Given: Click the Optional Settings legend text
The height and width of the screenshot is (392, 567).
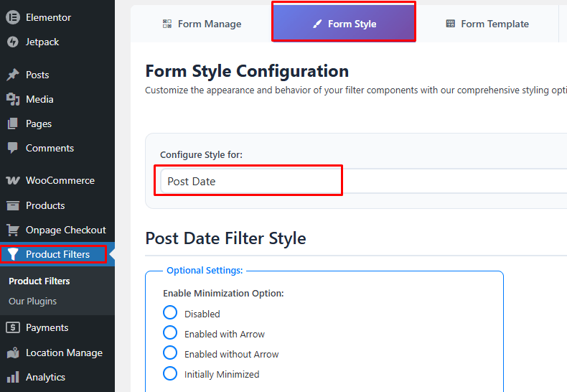Looking at the screenshot, I should coord(205,271).
